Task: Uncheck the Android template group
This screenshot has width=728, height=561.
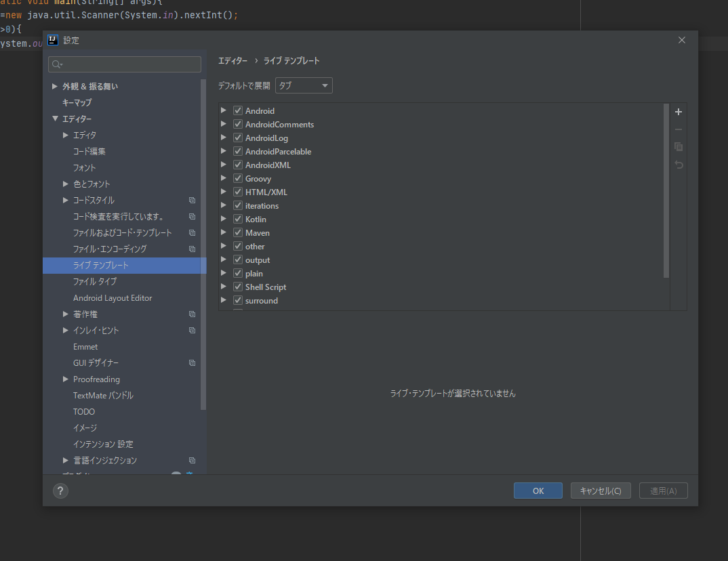Action: coord(238,110)
